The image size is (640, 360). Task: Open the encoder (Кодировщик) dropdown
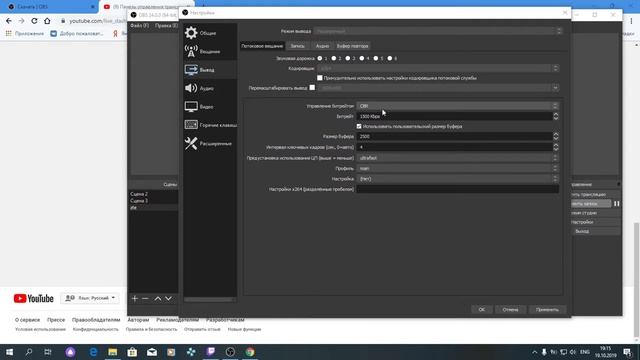click(x=438, y=68)
